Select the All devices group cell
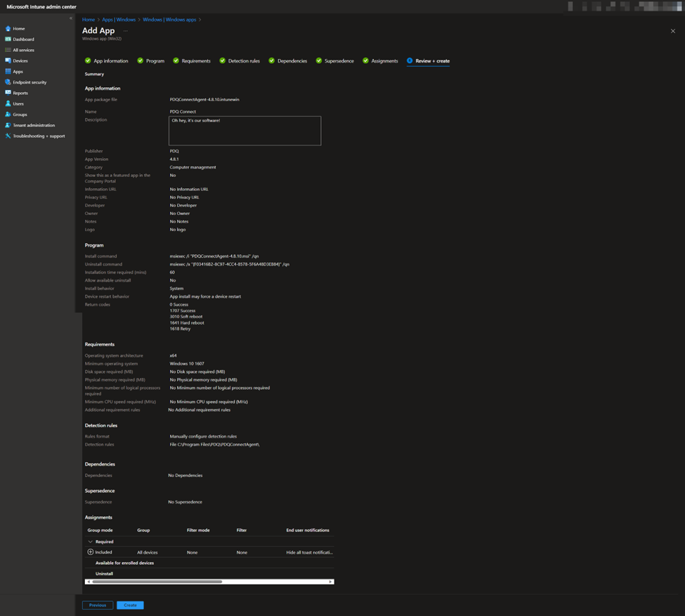 click(x=148, y=553)
